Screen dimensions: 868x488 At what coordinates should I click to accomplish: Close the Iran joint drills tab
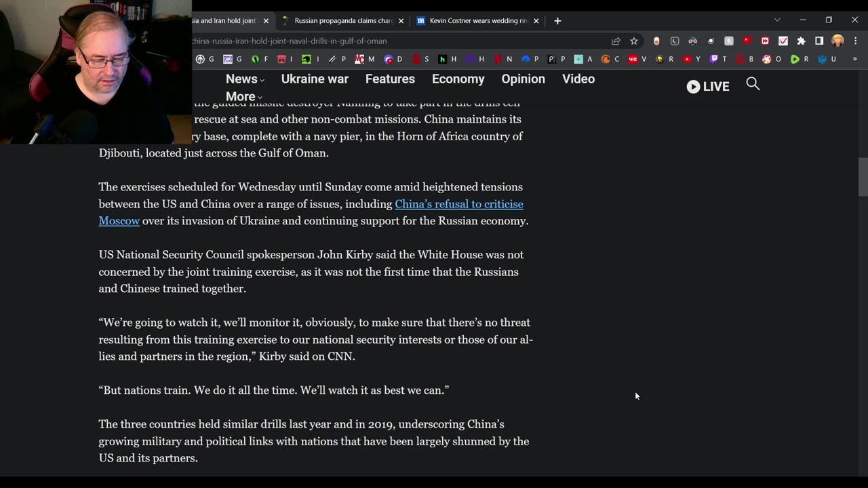pos(266,21)
